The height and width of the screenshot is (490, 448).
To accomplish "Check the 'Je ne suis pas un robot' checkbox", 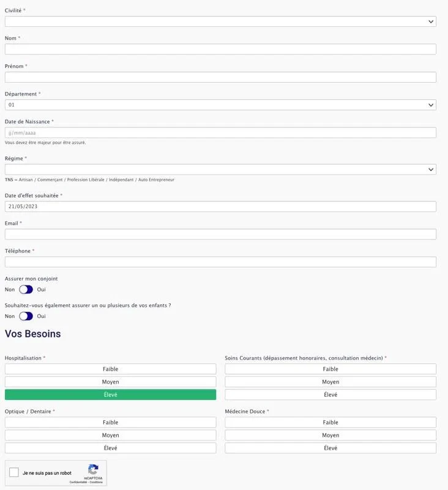I will (14, 473).
